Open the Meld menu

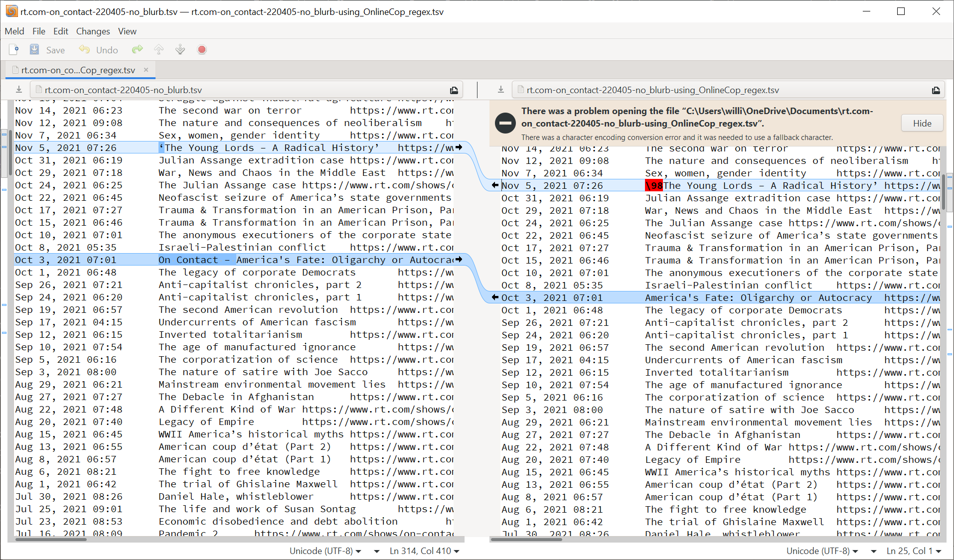pyautogui.click(x=14, y=31)
